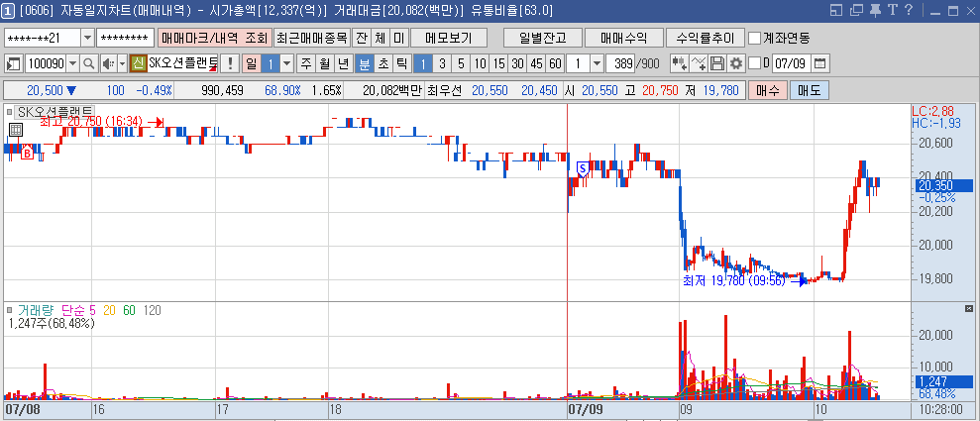Switch to 년 yearly chart

click(343, 63)
